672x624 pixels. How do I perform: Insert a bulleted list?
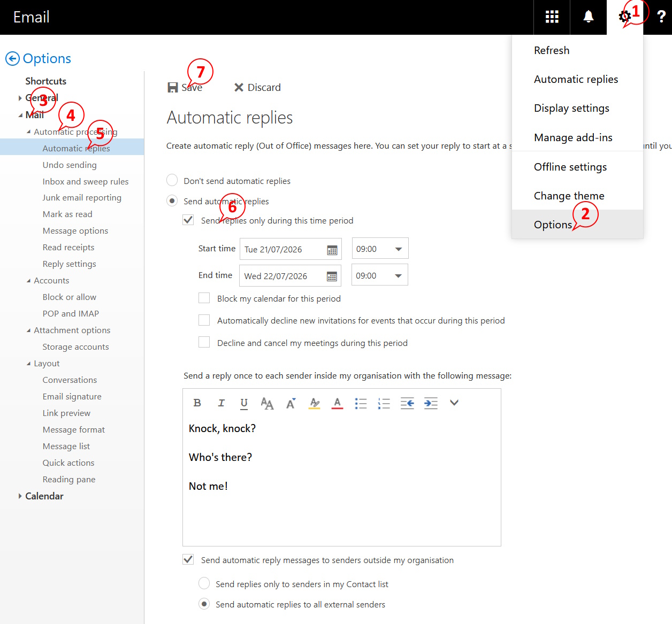click(x=361, y=403)
